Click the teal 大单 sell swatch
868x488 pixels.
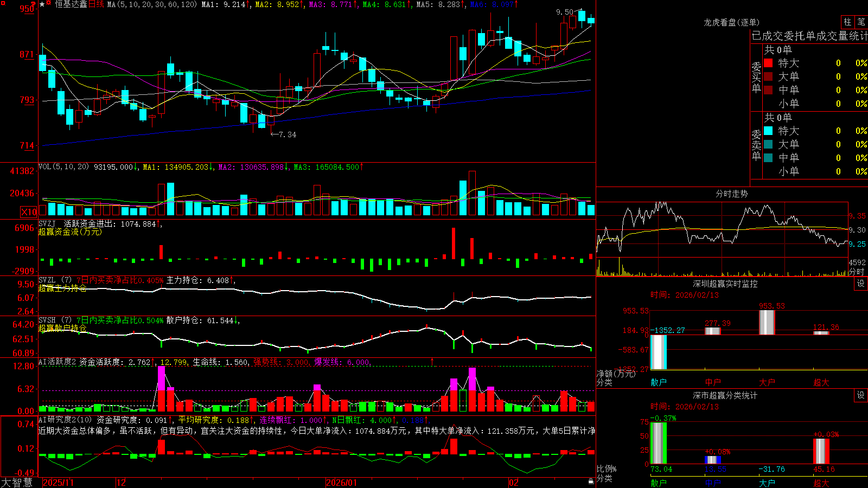(768, 144)
